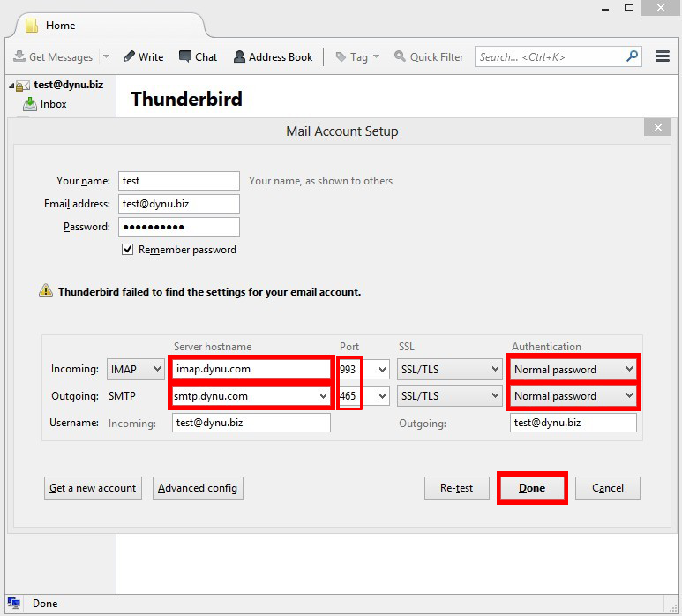Click the Address Book person icon
The height and width of the screenshot is (616, 682).
tap(239, 56)
